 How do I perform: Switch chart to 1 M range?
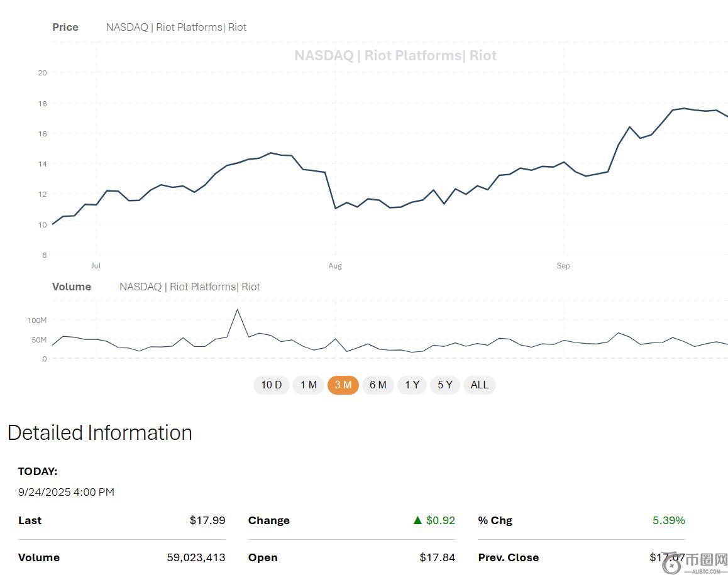click(x=308, y=385)
